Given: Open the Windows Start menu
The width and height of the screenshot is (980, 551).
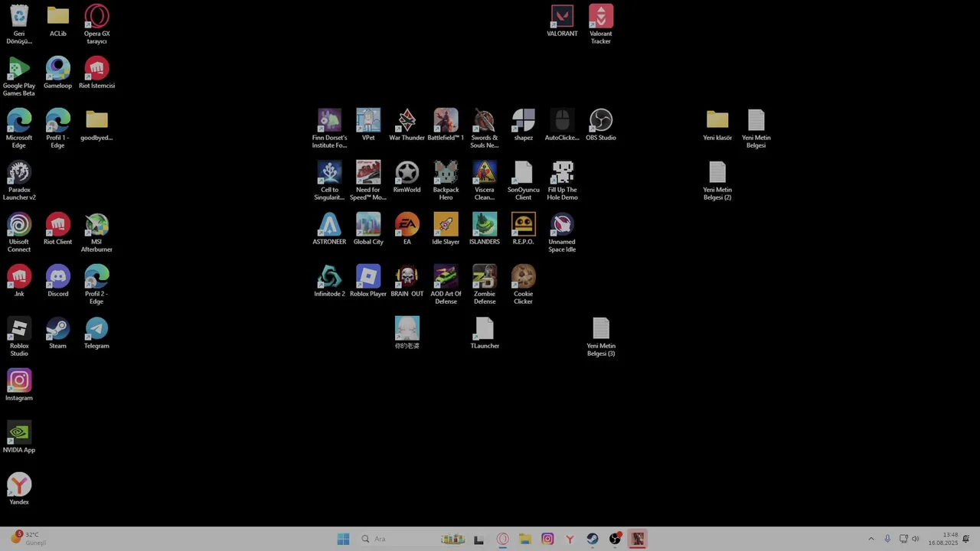Looking at the screenshot, I should coord(343,539).
